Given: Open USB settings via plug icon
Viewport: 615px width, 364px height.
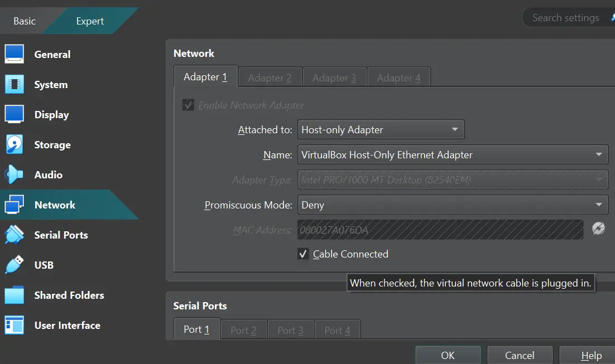Looking at the screenshot, I should click(x=15, y=265).
